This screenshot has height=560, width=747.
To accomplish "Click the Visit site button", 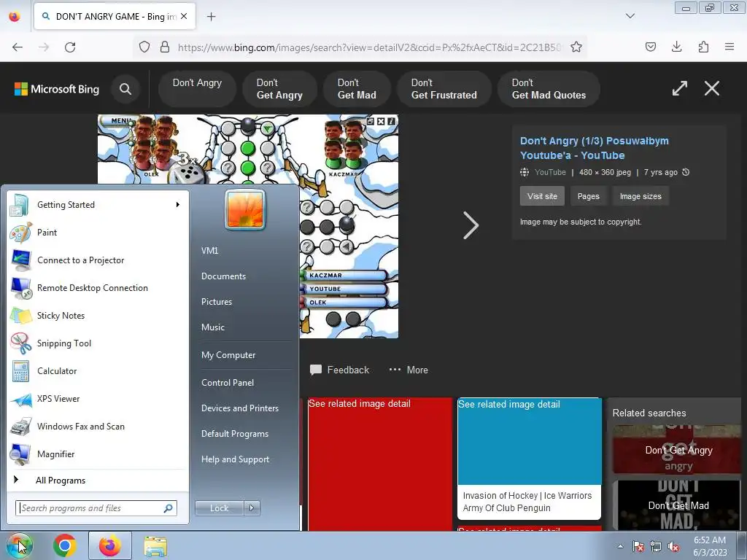I will pos(542,196).
